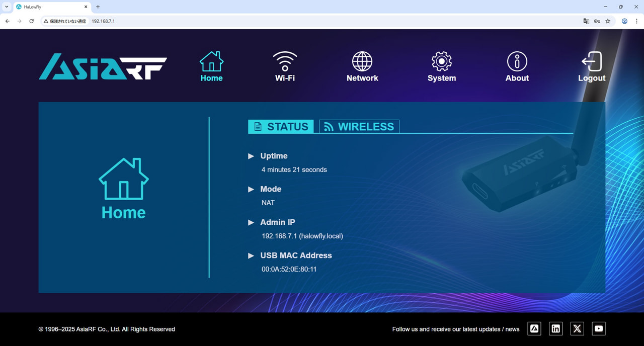Select the STATUS tab

coord(281,127)
